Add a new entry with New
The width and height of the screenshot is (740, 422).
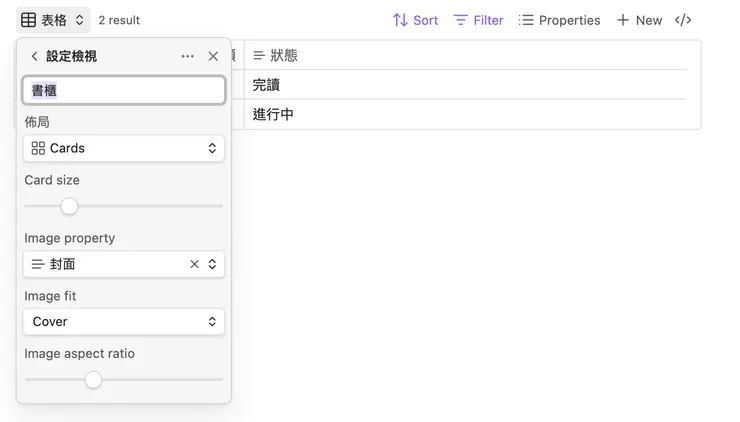click(639, 20)
